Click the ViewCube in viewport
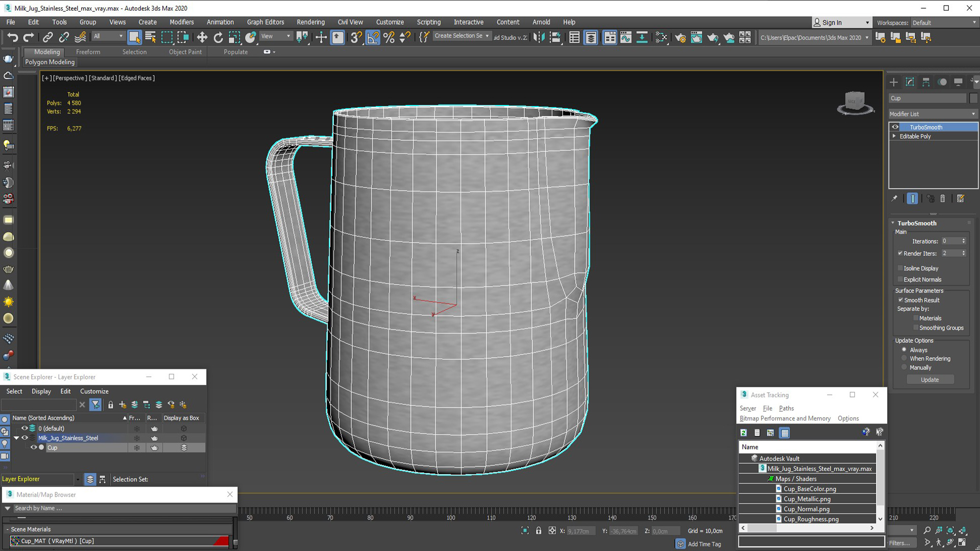980x551 pixels. click(855, 103)
